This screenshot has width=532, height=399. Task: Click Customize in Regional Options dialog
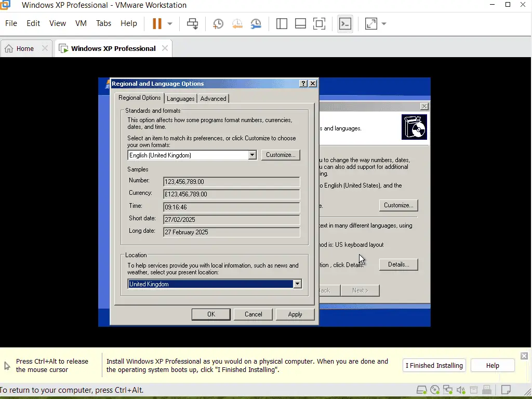tap(281, 155)
